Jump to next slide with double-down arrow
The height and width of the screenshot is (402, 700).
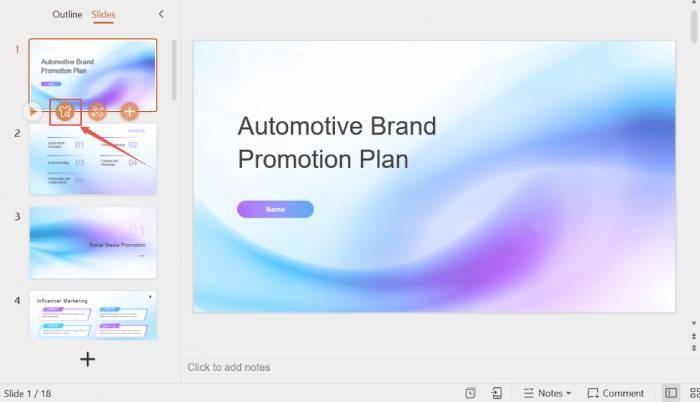[x=694, y=348]
